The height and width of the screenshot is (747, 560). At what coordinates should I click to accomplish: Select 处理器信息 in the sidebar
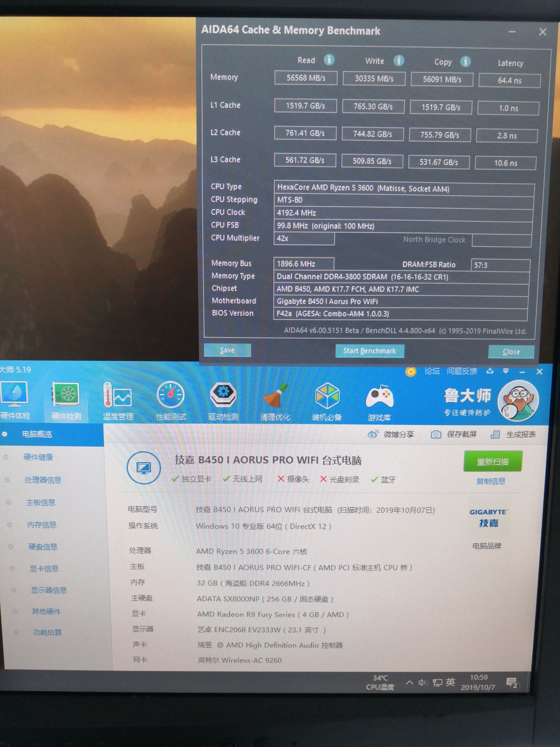click(x=42, y=480)
